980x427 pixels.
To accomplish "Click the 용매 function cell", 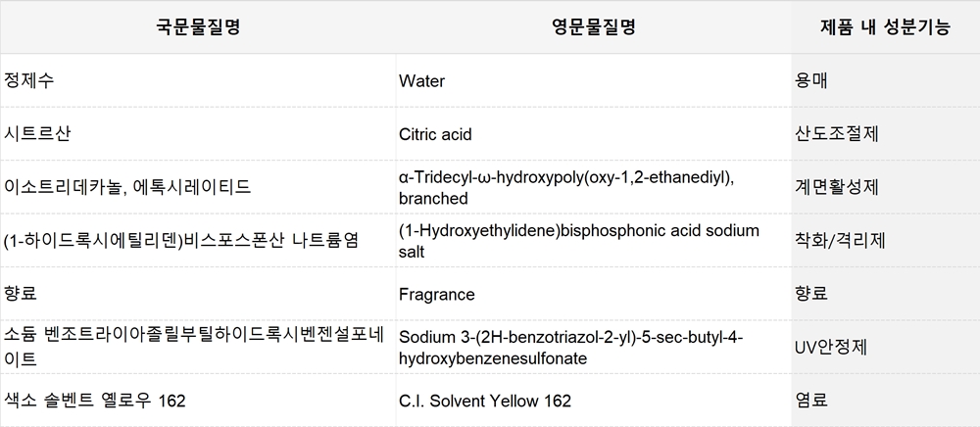I will [886, 80].
